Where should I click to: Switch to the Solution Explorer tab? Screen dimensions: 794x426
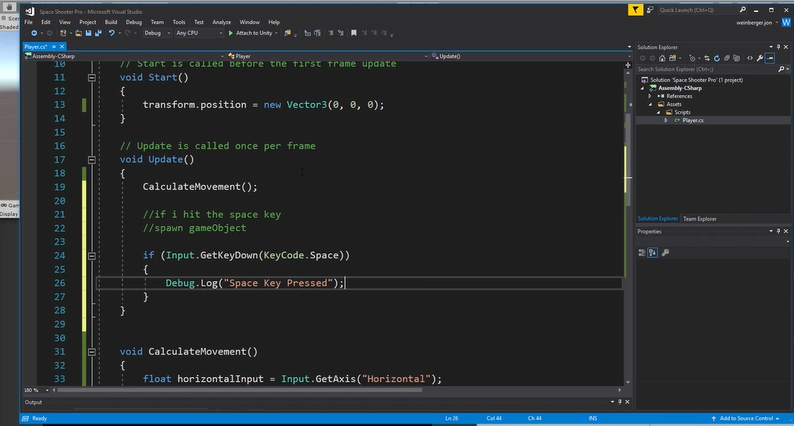pos(657,219)
